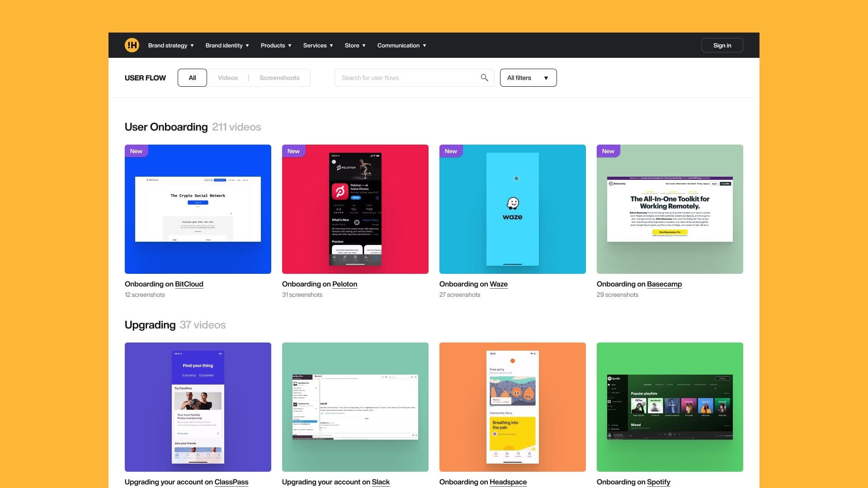The image size is (868, 488).
Task: Open Upgrading your account on Slack link
Action: pos(336,482)
